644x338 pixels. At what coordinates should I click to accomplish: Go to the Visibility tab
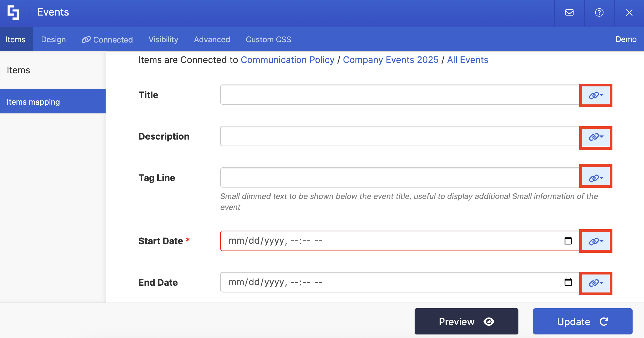163,40
